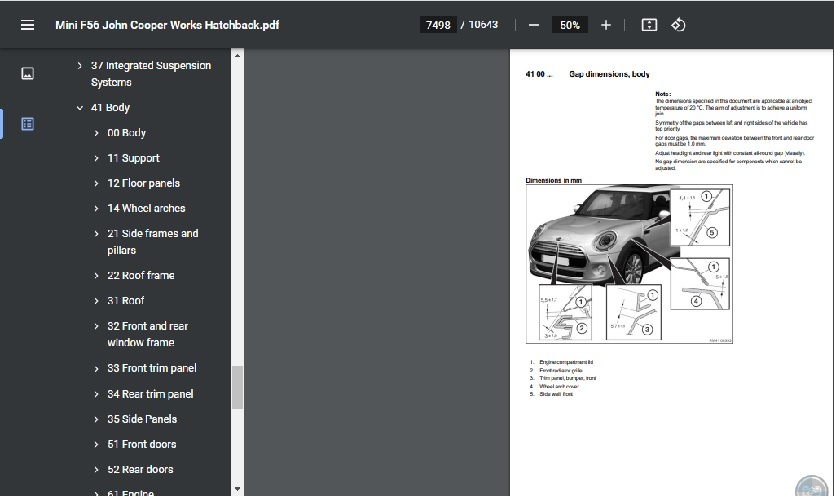Screen dimensions: 834x496
Task: Click the 'Gap dimensions, body' page heading
Action: pos(609,74)
